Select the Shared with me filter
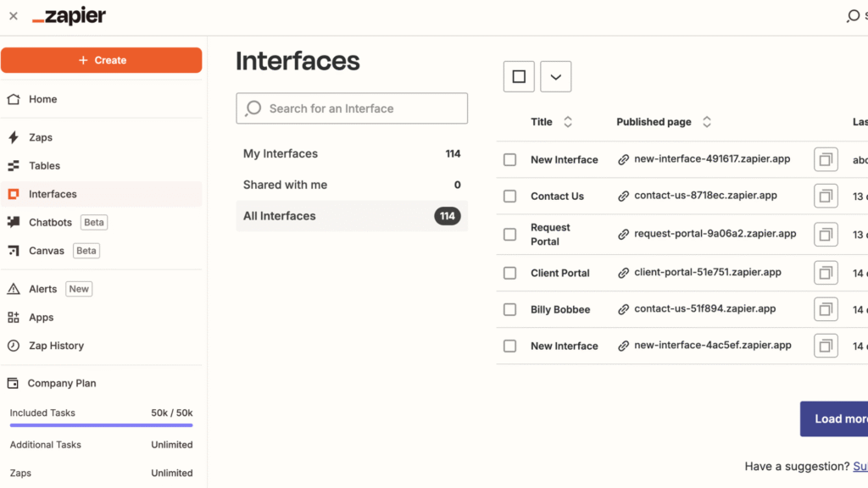This screenshot has height=488, width=868. (x=352, y=185)
